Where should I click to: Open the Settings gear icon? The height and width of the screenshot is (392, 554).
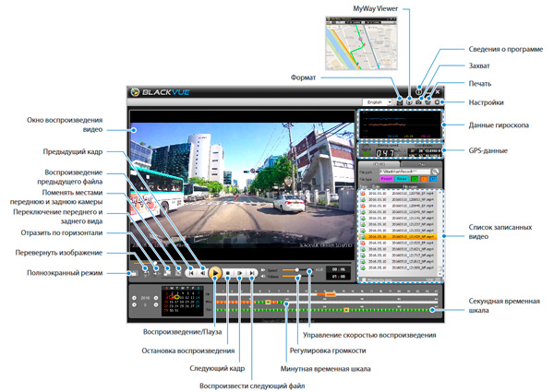pos(437,101)
